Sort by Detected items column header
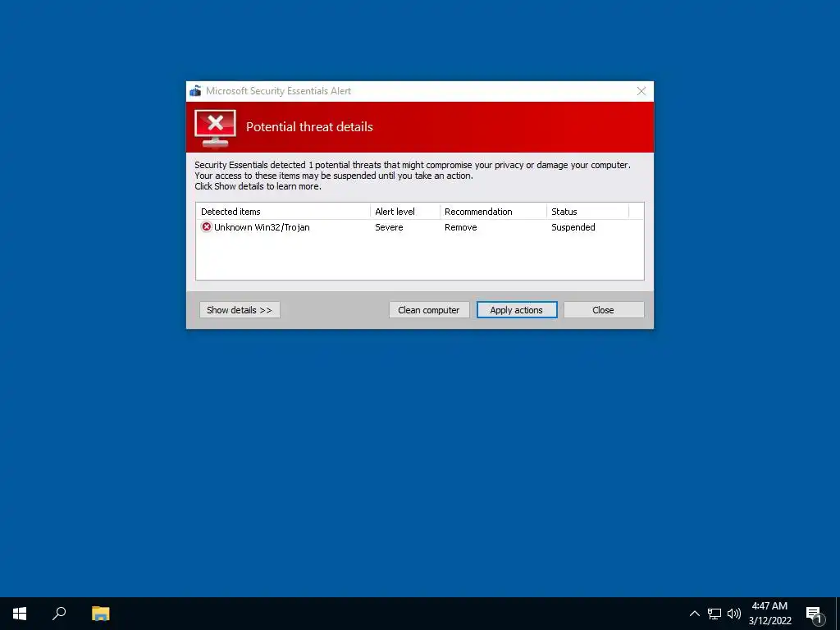The height and width of the screenshot is (630, 840). [283, 211]
